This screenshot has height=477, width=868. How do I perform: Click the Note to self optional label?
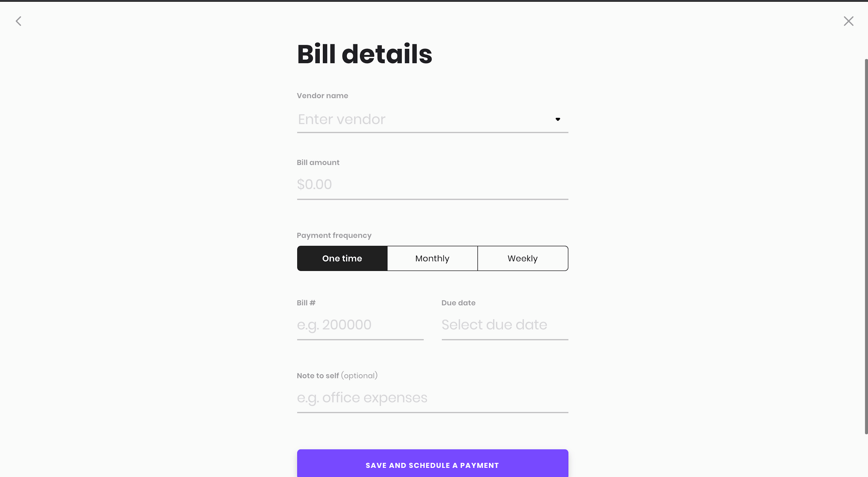336,375
